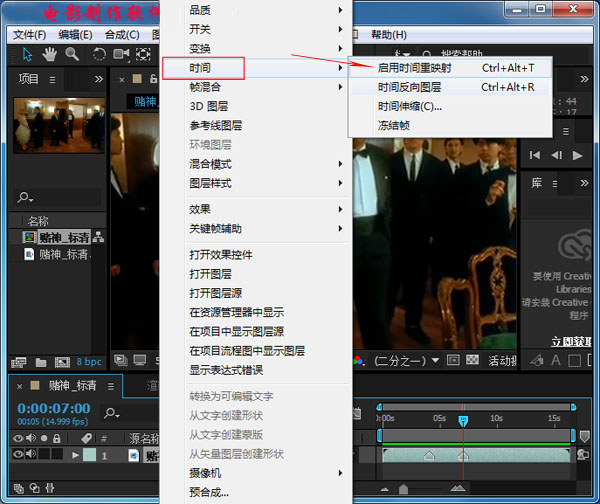Click region of interest icon in viewer
The image size is (600, 504).
pyautogui.click(x=453, y=360)
